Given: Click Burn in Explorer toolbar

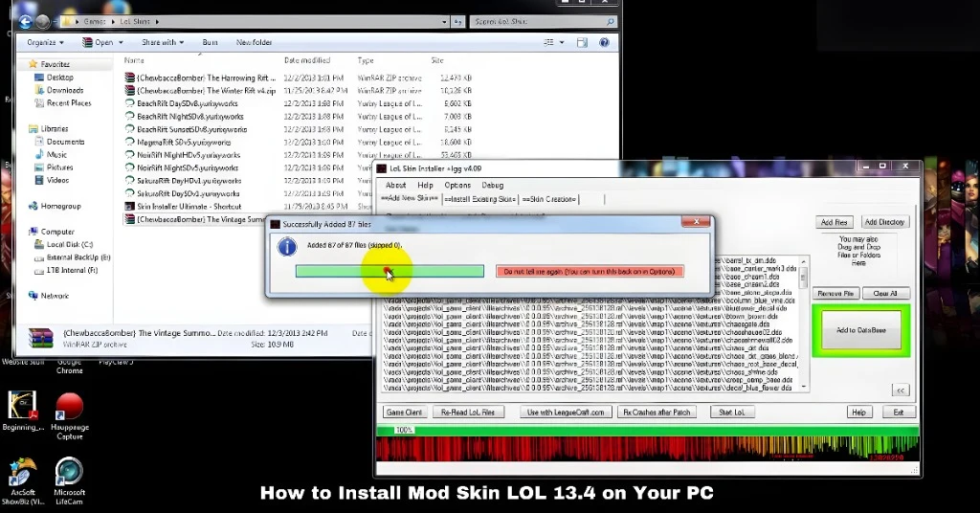Looking at the screenshot, I should pyautogui.click(x=210, y=42).
